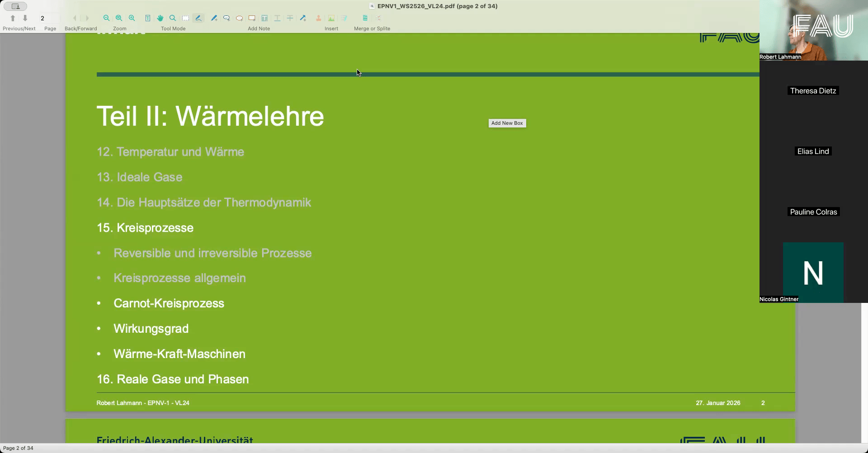Select the strikethrough text markup tool

(x=290, y=18)
